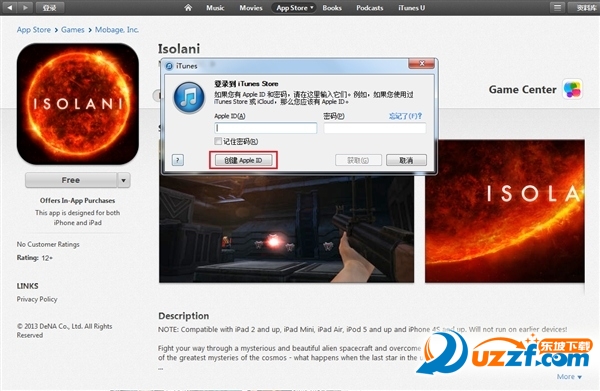
Task: Go back with the left arrow button
Action: [10, 7]
